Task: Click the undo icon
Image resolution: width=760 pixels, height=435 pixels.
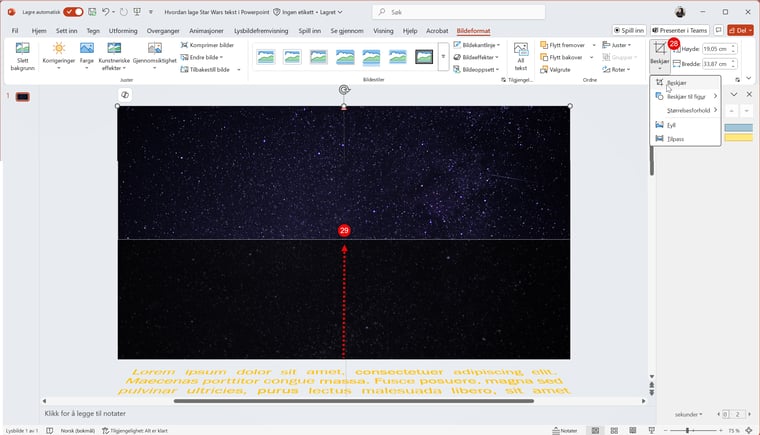Action: (105, 12)
